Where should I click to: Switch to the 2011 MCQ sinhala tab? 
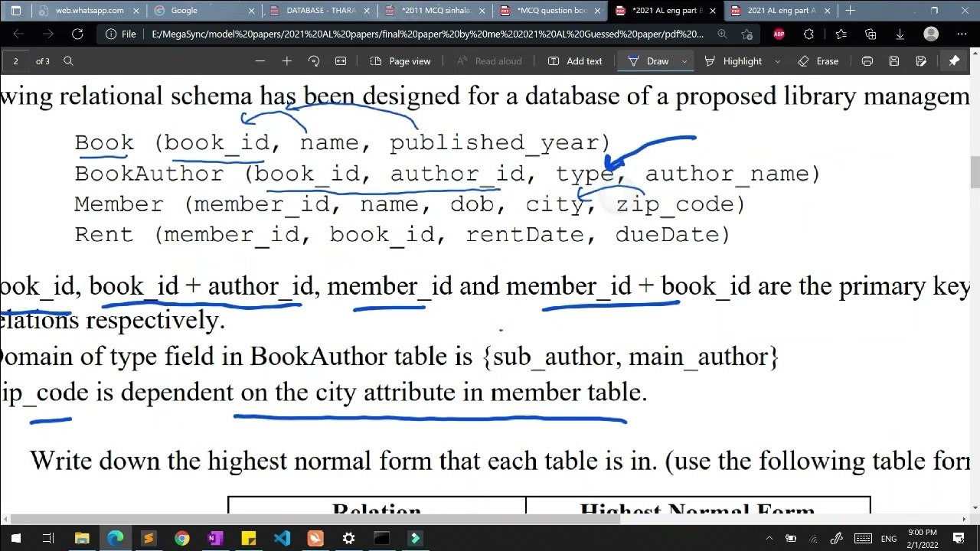434,11
